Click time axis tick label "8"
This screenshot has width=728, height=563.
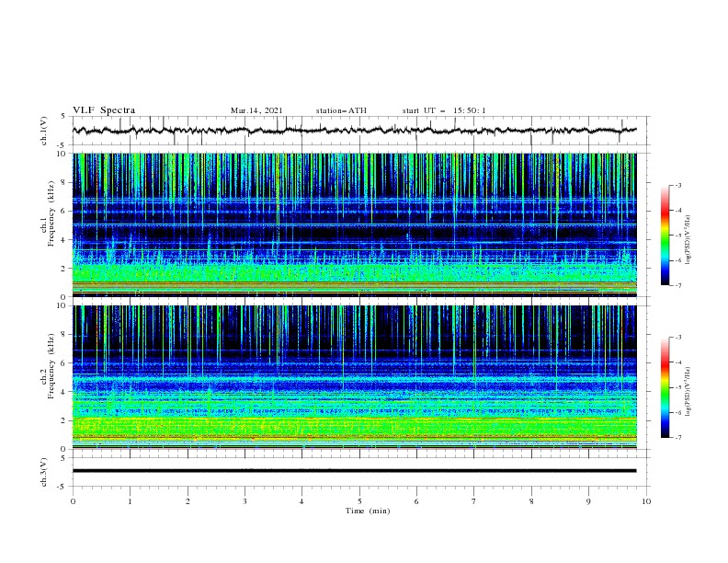coord(531,501)
